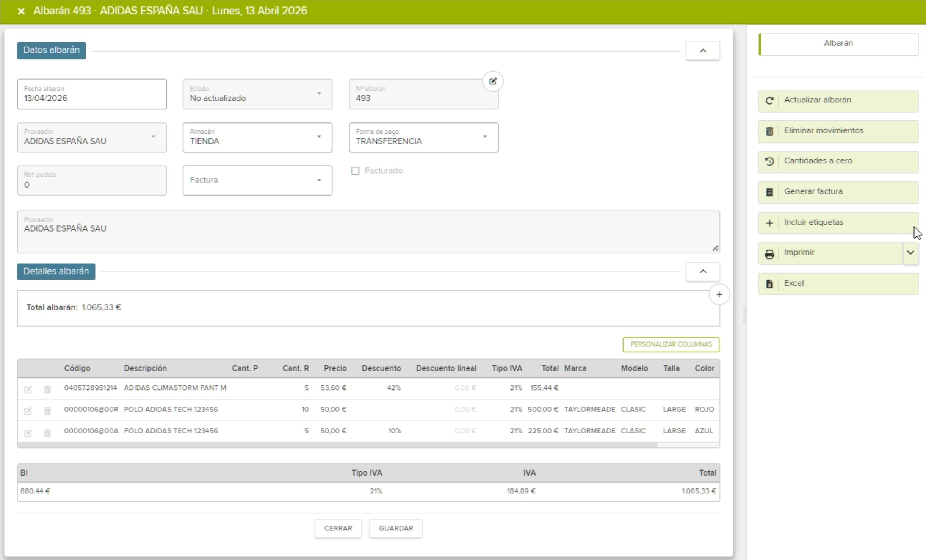Add a detail line with the round plus button
The height and width of the screenshot is (560, 926).
[719, 294]
